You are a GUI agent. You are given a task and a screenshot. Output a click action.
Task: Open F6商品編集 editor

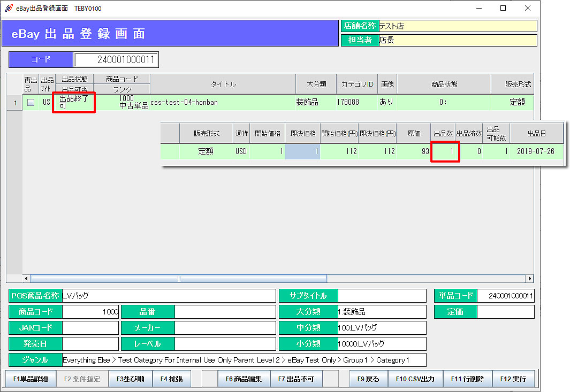[x=244, y=379]
